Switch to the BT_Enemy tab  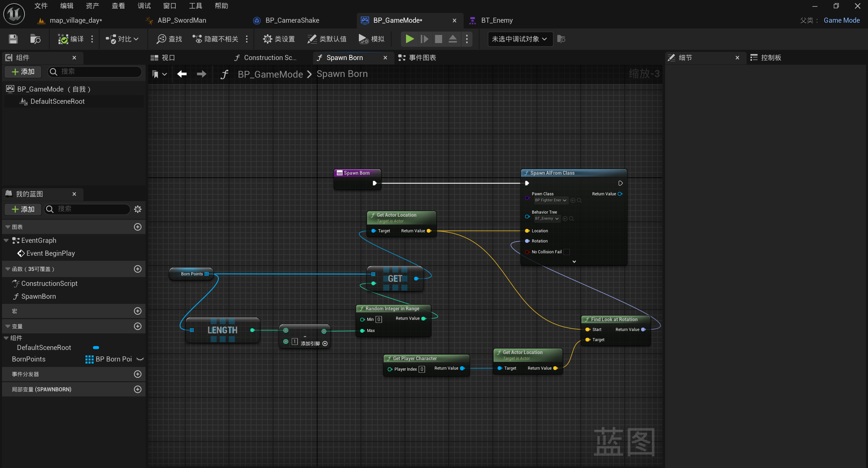[496, 20]
